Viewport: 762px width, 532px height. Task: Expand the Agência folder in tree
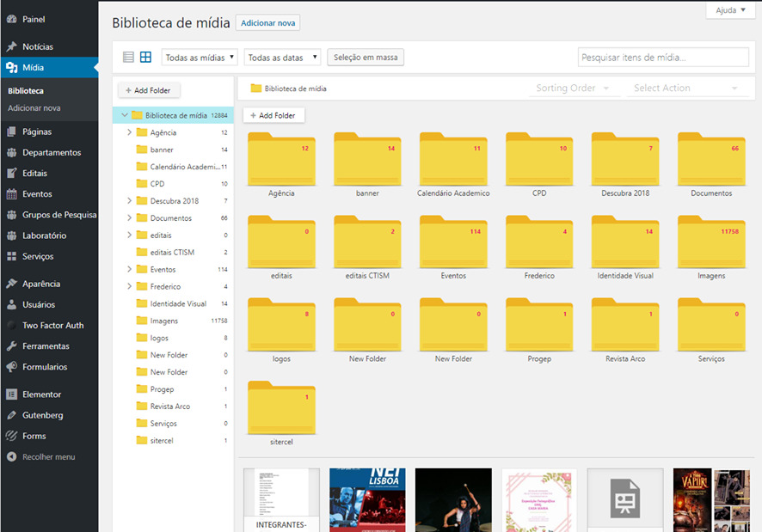click(x=129, y=132)
